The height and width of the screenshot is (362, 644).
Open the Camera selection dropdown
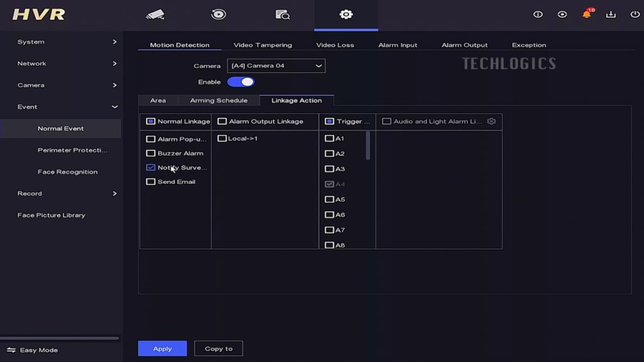pos(276,66)
